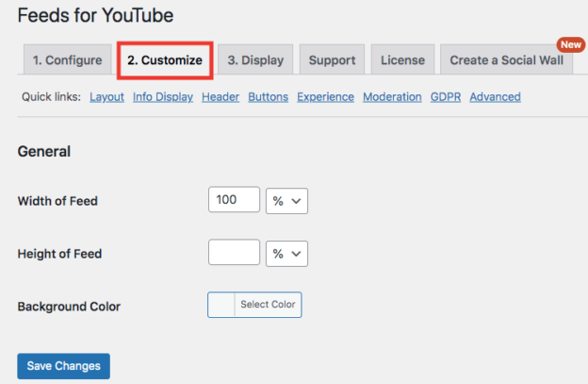588x384 pixels.
Task: Click the Width of Feed label
Action: pos(57,201)
